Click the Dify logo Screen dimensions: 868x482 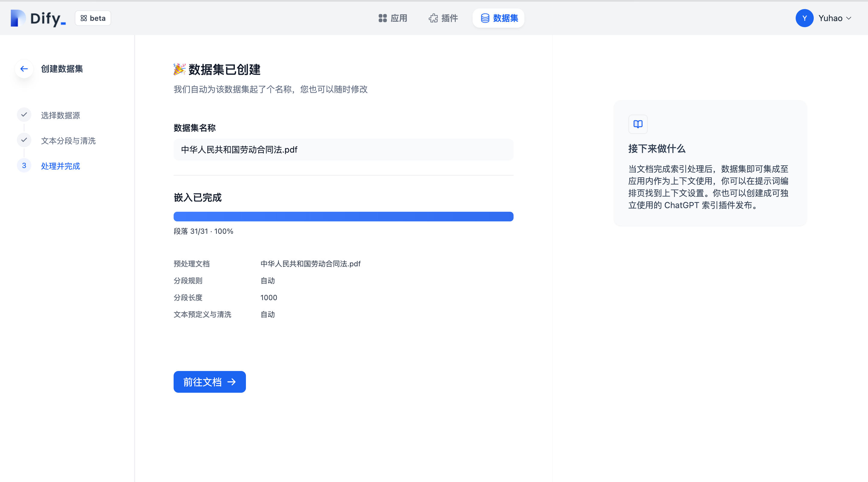(37, 18)
